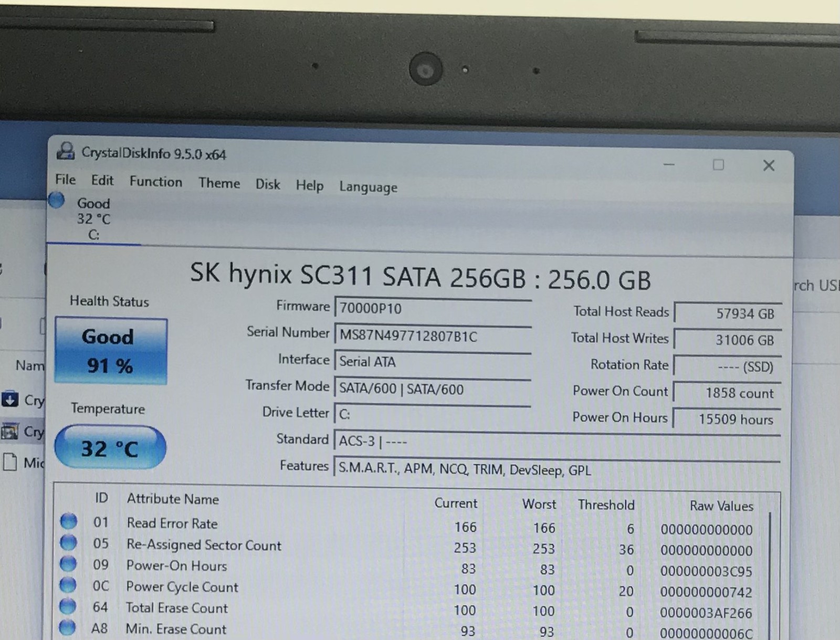Click the Serial Number field

(433, 335)
